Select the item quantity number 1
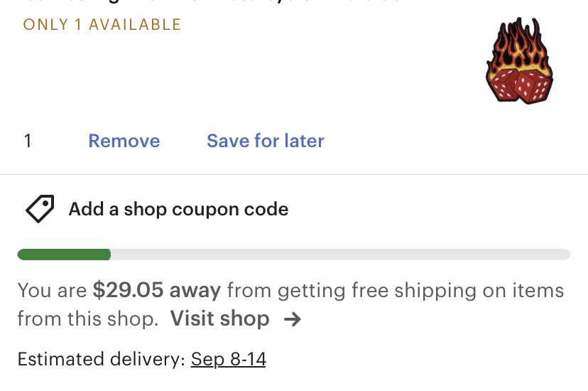Screen dimensions: 588x391 coord(28,141)
